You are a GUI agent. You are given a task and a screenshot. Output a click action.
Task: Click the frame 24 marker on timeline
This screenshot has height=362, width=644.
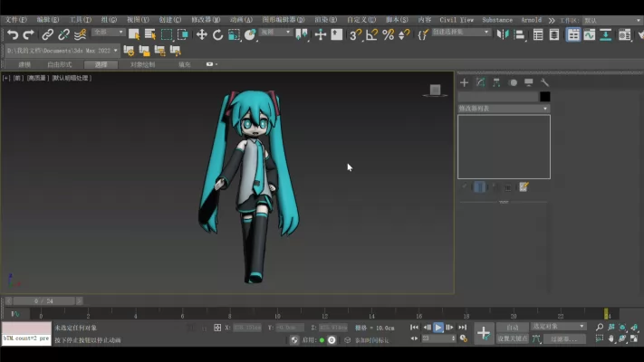607,313
